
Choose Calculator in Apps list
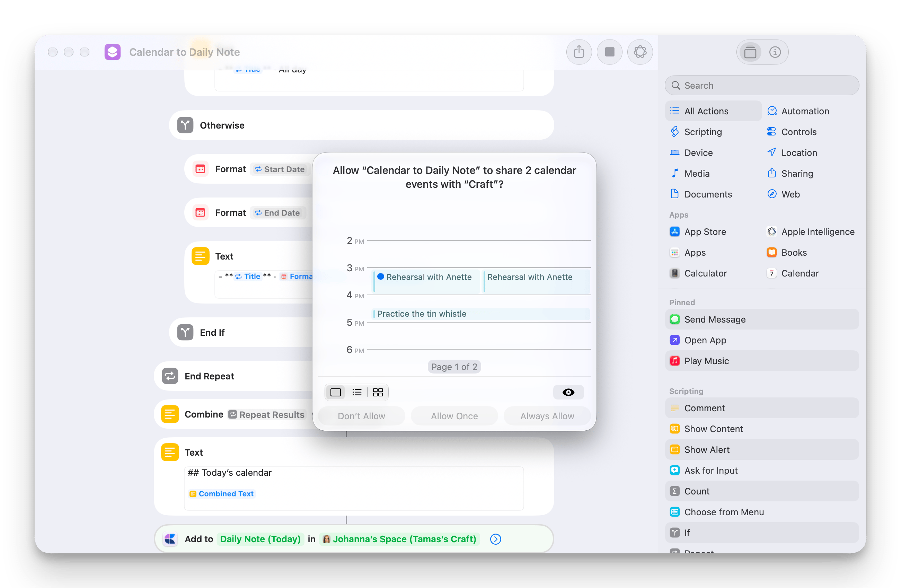point(698,273)
